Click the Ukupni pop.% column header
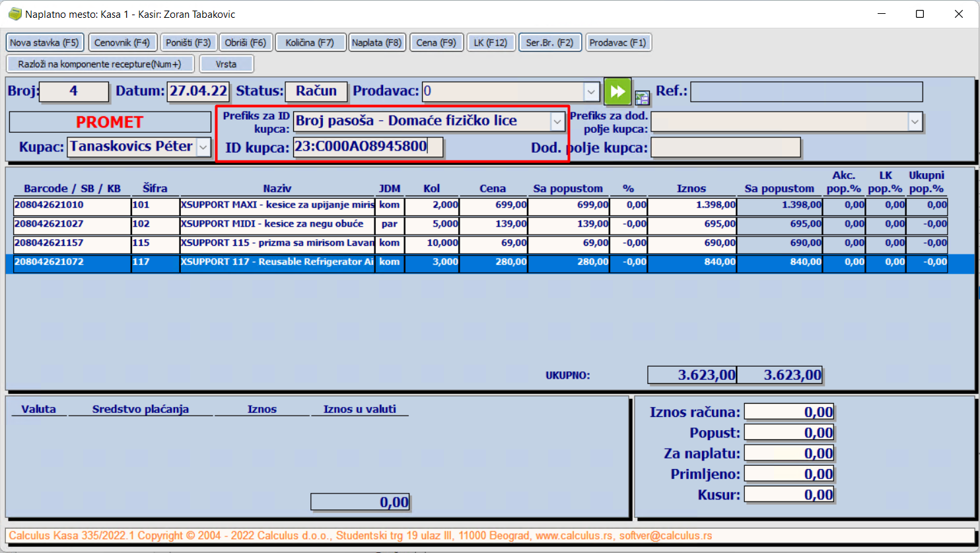 pyautogui.click(x=927, y=182)
